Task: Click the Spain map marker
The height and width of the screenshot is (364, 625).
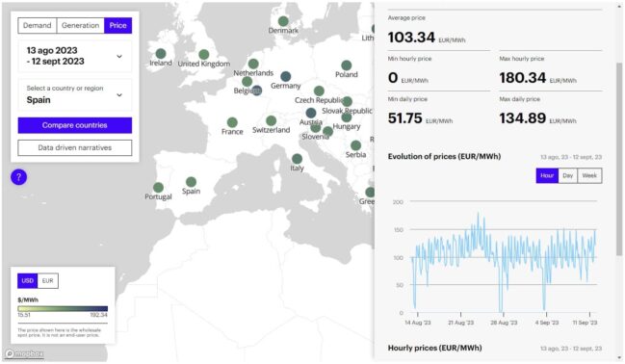Action: pos(191,182)
